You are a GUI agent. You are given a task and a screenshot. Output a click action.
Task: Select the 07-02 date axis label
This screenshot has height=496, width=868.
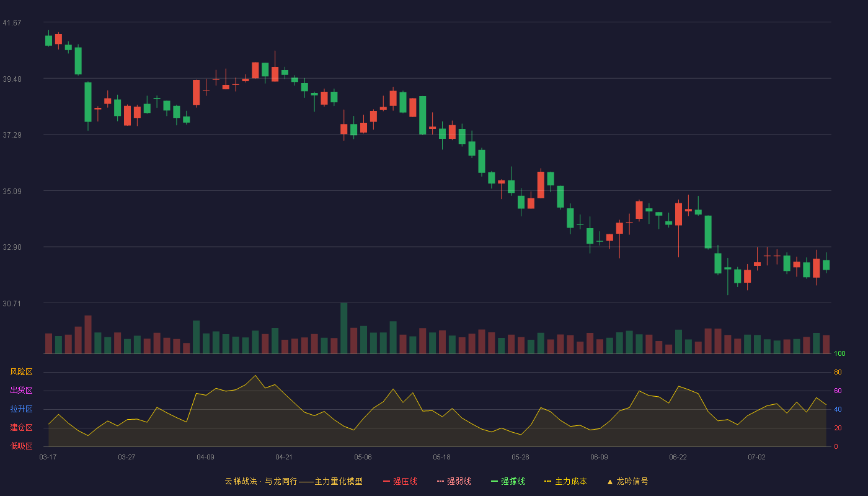point(756,457)
